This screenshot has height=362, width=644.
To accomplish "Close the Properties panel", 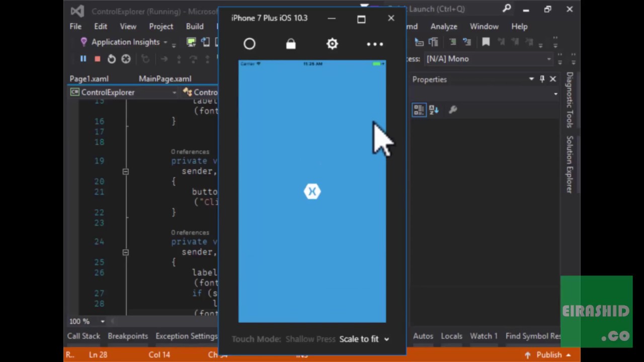I will click(553, 79).
